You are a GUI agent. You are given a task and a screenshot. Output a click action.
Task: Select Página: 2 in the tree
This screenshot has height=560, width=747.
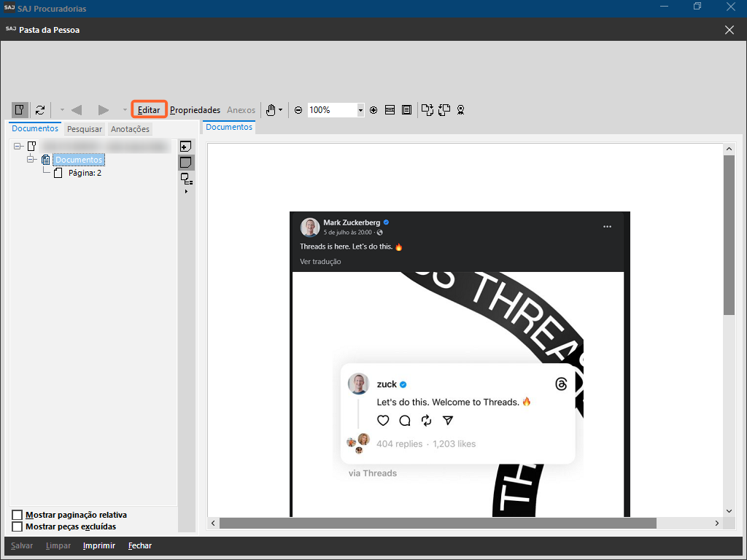click(x=85, y=173)
